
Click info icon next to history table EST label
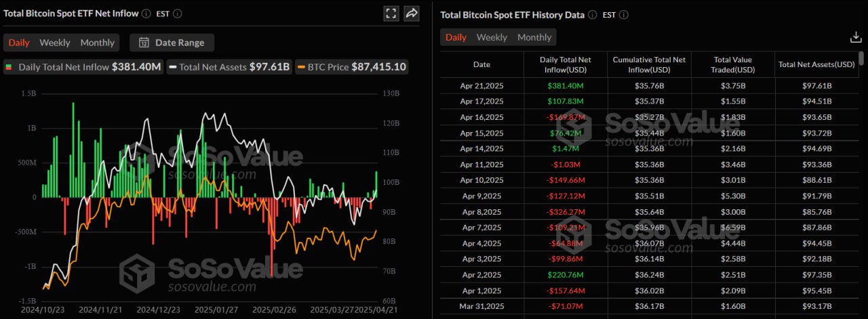[x=624, y=15]
